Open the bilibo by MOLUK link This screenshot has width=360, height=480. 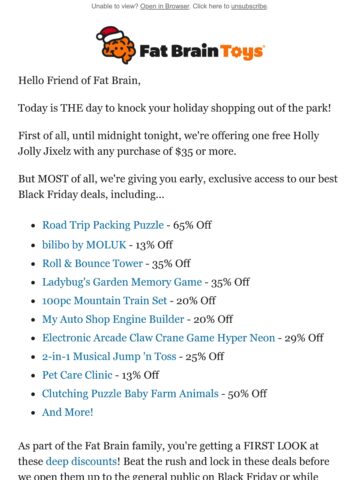pyautogui.click(x=84, y=245)
